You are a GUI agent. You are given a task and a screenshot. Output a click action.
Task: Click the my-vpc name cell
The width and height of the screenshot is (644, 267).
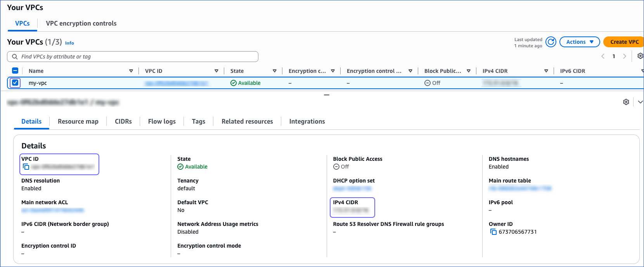tap(38, 83)
